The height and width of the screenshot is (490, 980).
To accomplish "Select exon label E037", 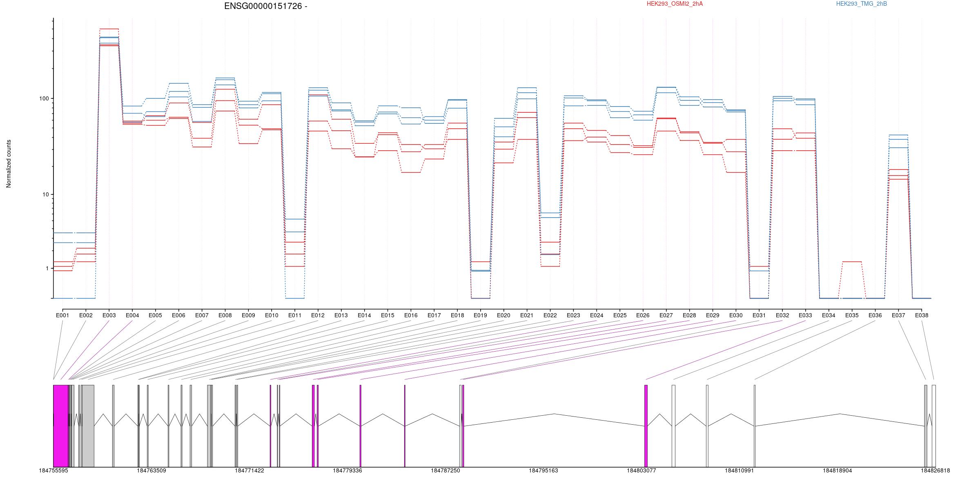I will pos(898,315).
